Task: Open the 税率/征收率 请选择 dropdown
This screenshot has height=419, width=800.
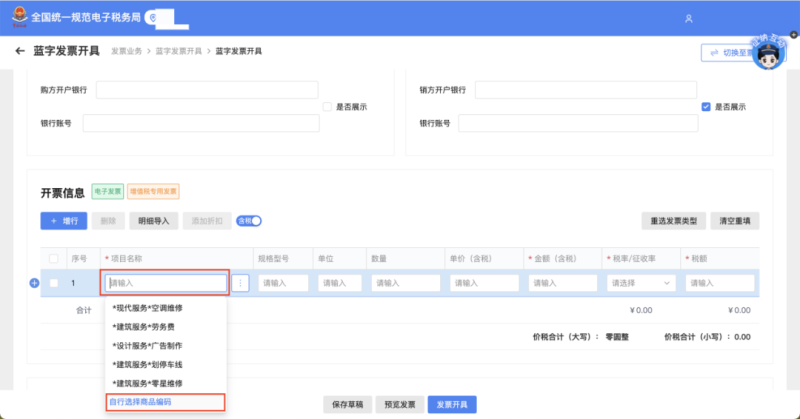Action: tap(640, 283)
